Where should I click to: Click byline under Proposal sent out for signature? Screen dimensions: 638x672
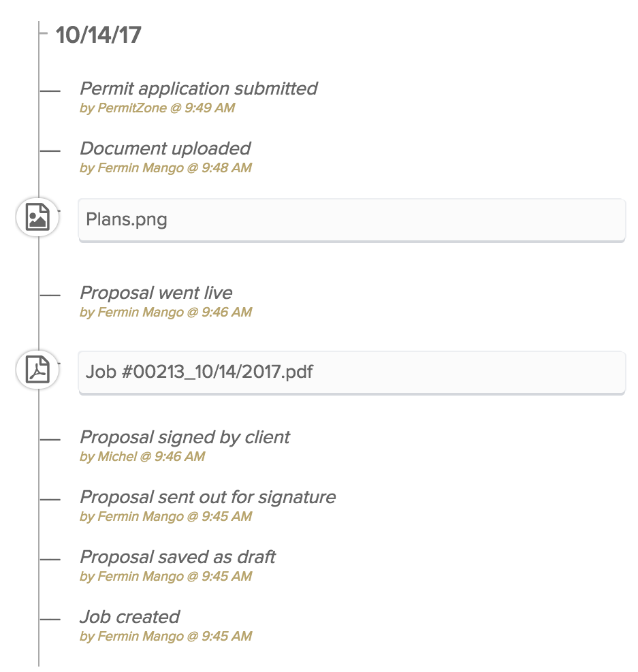(x=166, y=517)
